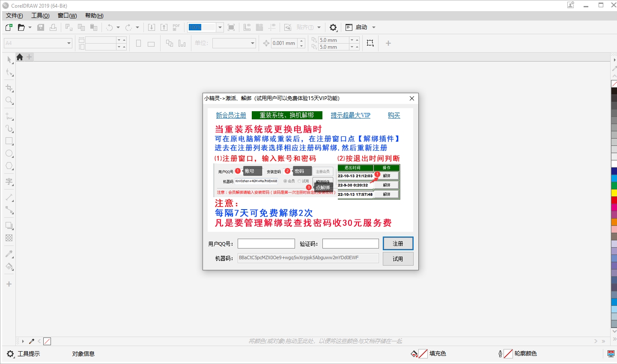
Task: Toggle treat all objects as filled
Action: pos(370,43)
